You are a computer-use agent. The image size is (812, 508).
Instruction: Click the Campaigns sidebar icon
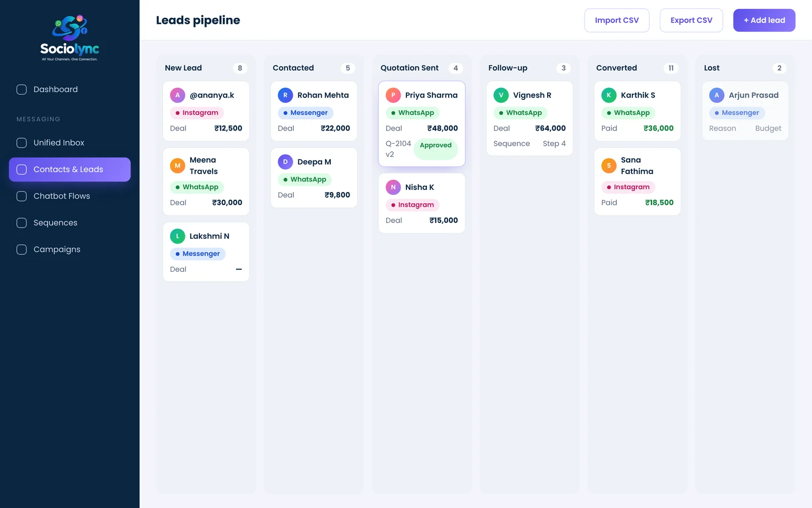click(22, 249)
